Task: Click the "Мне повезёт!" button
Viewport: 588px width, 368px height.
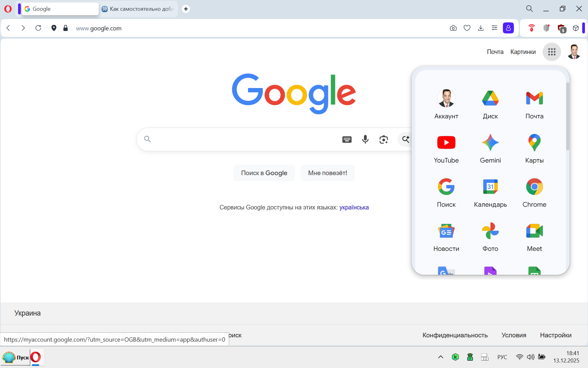Action: [x=327, y=173]
